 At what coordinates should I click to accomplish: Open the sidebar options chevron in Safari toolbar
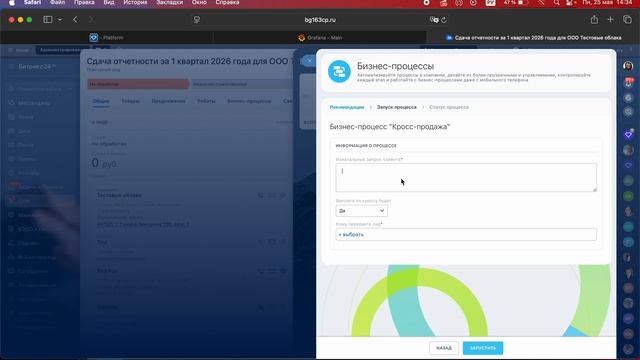[x=60, y=20]
